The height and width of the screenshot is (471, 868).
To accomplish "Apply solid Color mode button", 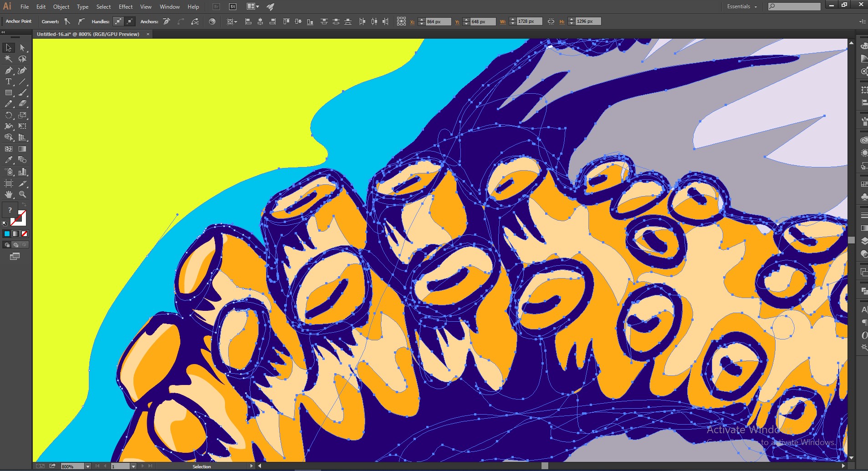I will pos(7,233).
